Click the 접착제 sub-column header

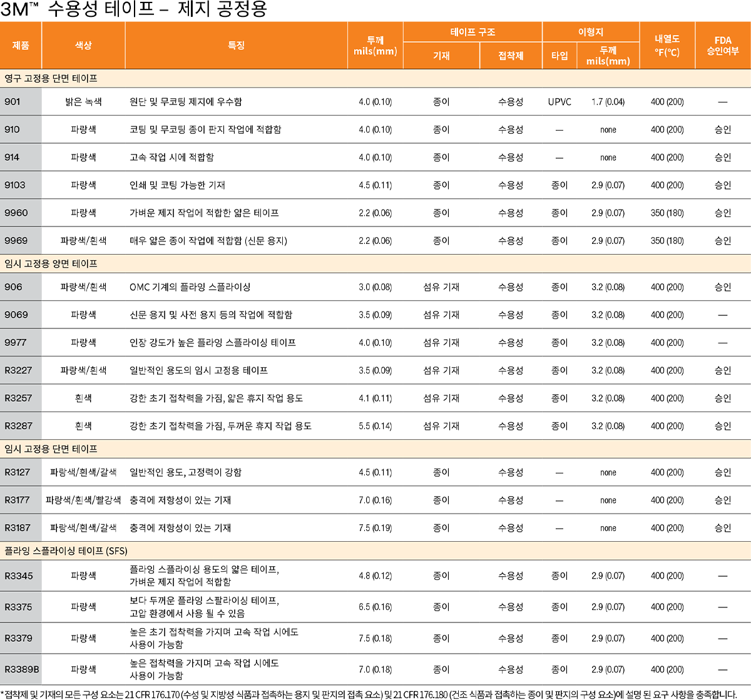point(511,56)
